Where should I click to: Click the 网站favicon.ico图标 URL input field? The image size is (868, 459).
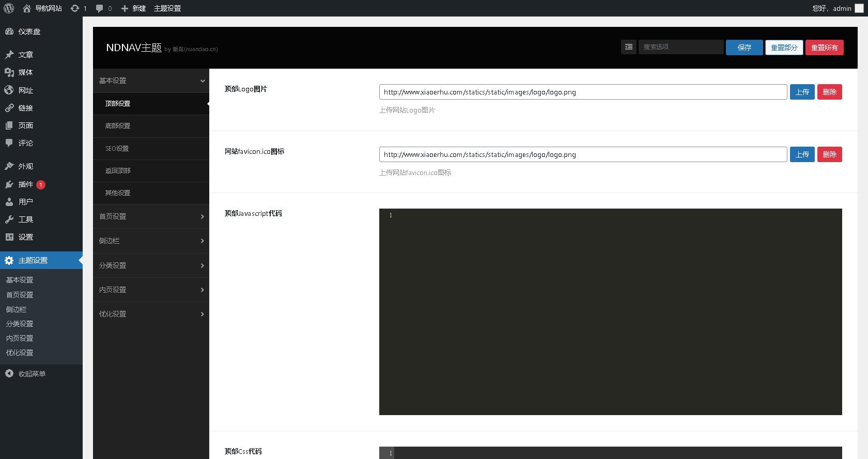point(583,154)
